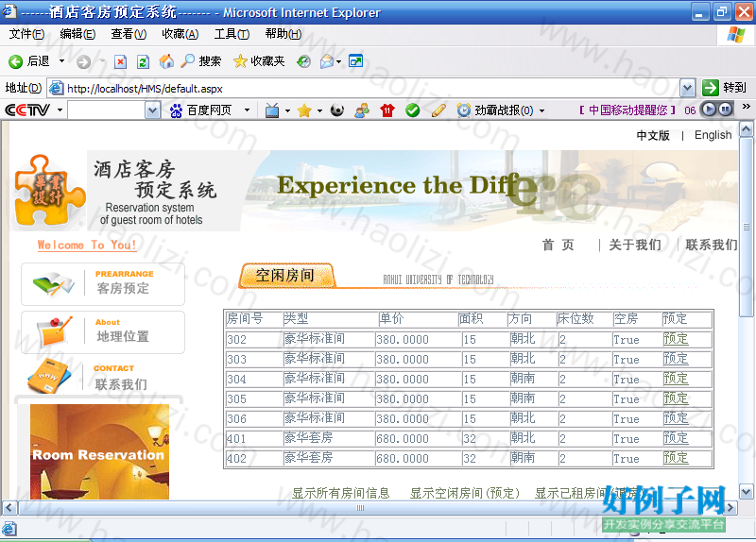Open the 关于我们 navigation link
This screenshot has width=756, height=542.
634,245
